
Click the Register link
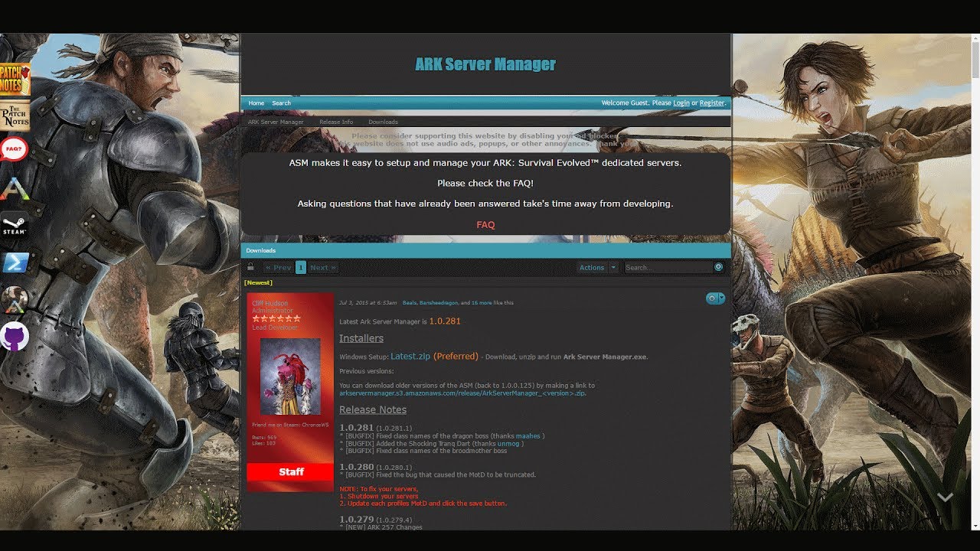712,103
